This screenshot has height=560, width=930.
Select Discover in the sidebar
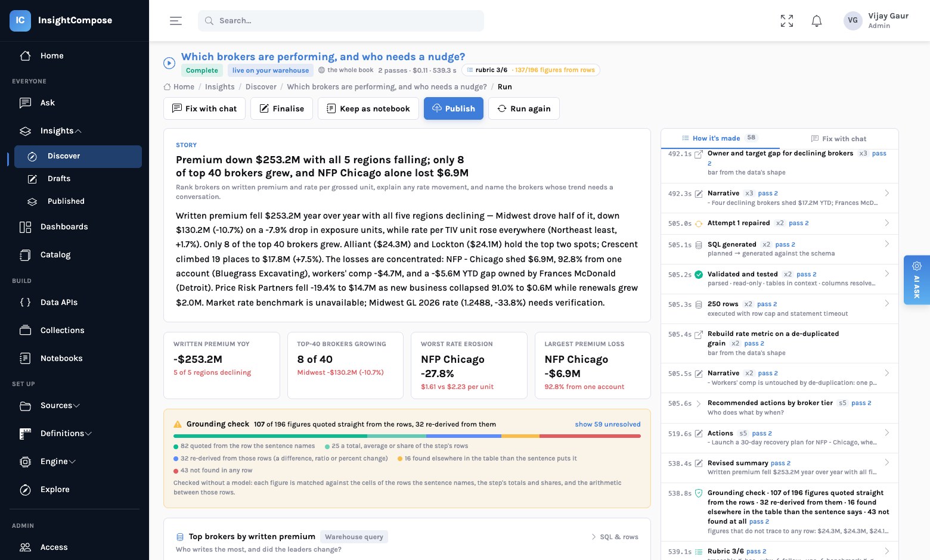point(78,156)
